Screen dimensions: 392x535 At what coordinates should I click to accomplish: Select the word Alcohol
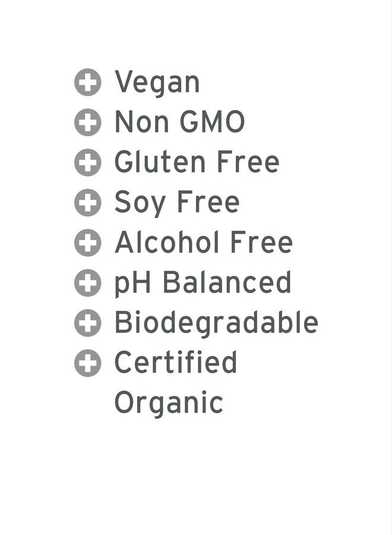point(158,243)
